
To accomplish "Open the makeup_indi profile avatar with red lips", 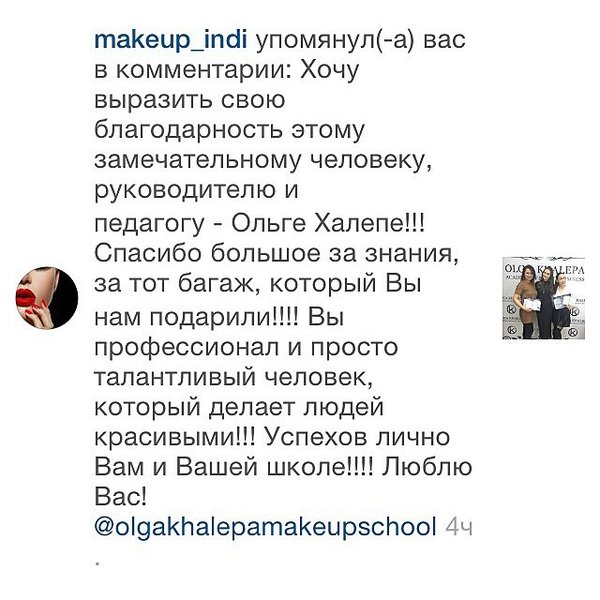I will point(47,298).
